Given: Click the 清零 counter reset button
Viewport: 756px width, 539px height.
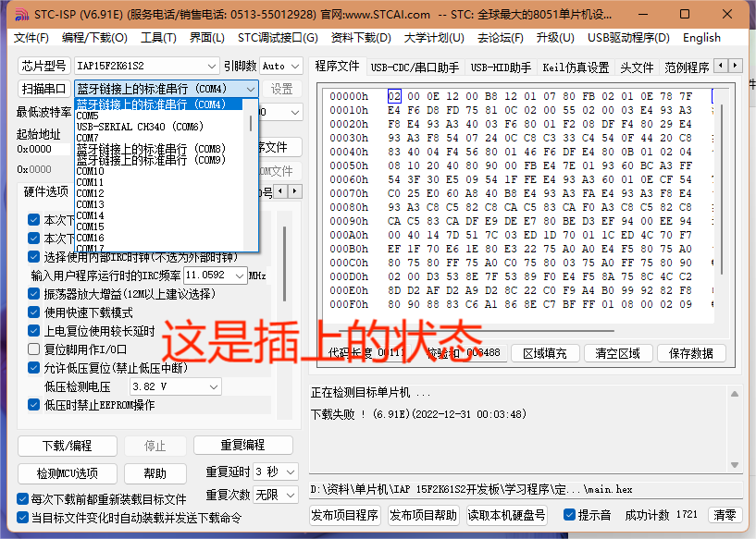Looking at the screenshot, I should point(725,515).
